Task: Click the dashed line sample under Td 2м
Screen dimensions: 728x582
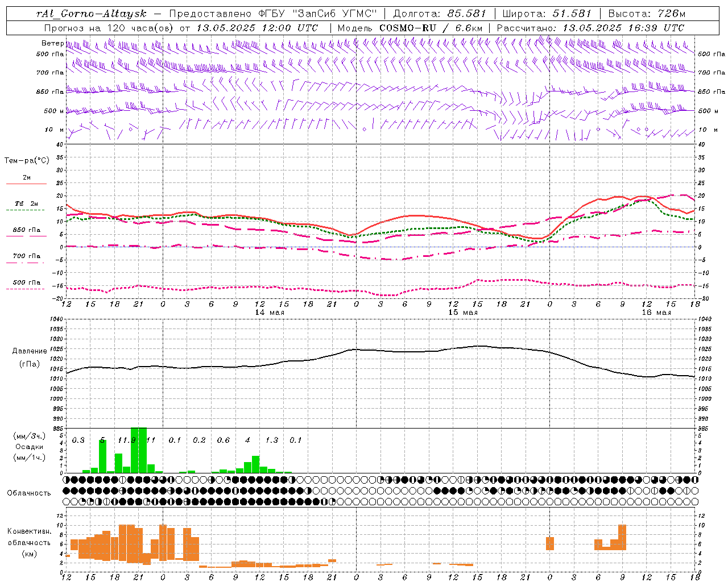Action: coord(26,210)
